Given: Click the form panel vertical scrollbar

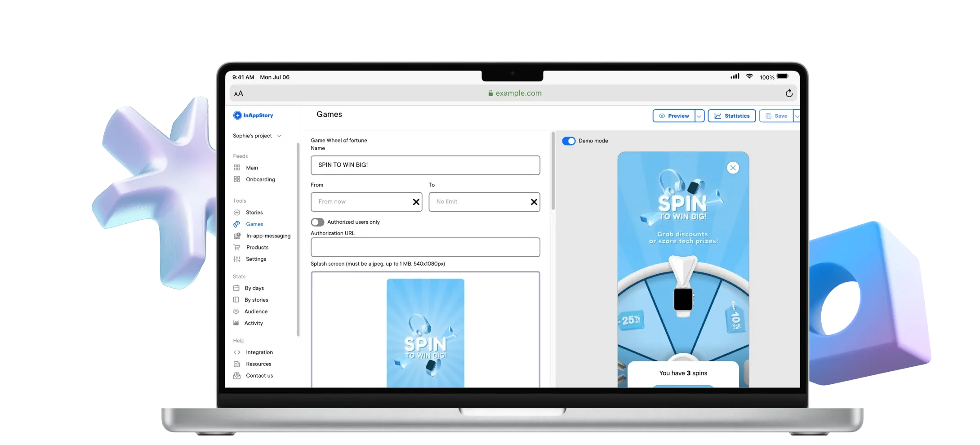Looking at the screenshot, I should pyautogui.click(x=553, y=171).
